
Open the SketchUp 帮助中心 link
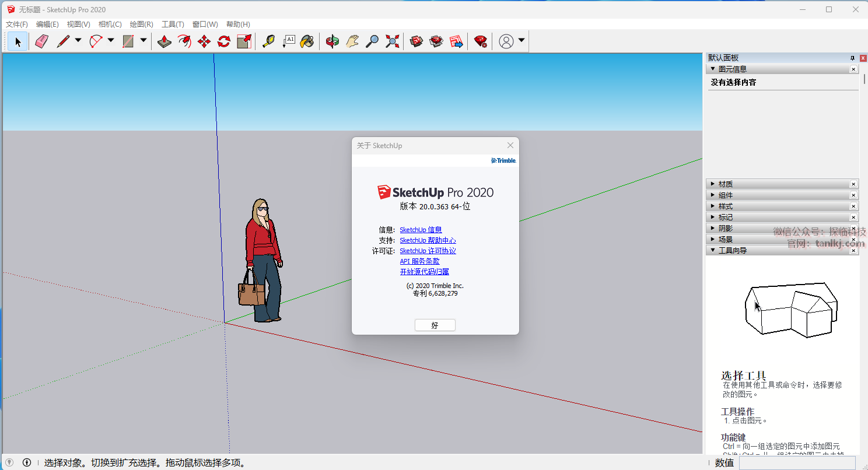coord(428,240)
